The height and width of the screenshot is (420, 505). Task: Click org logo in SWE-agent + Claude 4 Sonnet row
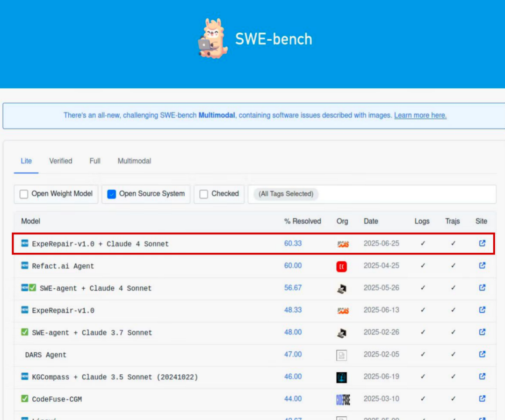pyautogui.click(x=342, y=289)
